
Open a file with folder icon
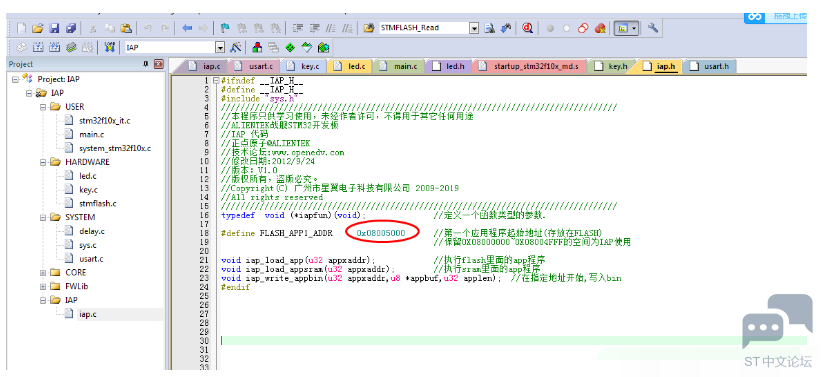click(37, 28)
